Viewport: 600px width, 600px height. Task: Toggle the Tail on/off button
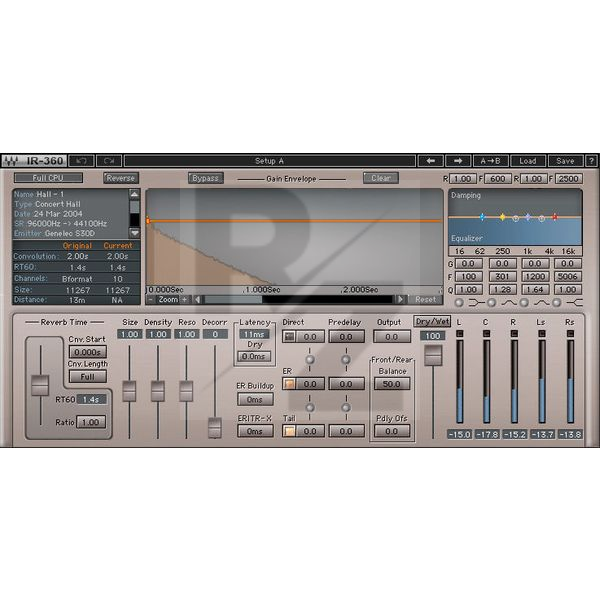click(x=290, y=431)
